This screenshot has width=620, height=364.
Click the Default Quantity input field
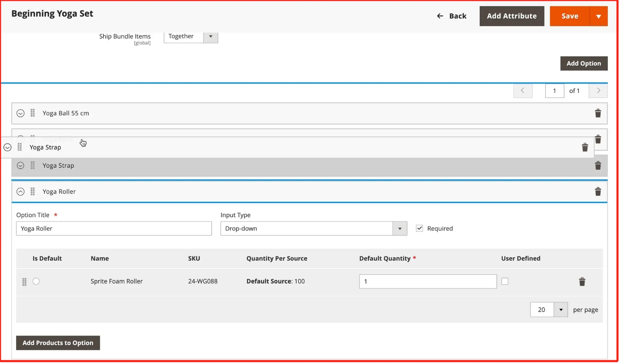(x=427, y=281)
